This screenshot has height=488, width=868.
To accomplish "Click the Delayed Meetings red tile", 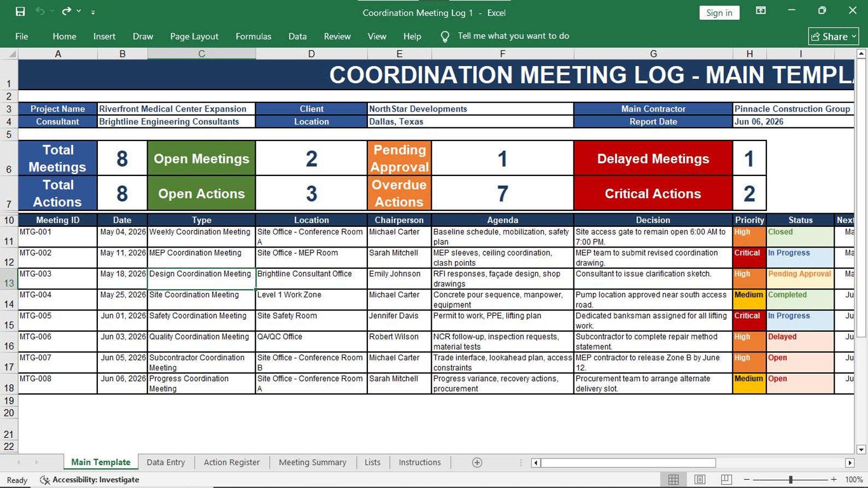I will click(x=653, y=158).
